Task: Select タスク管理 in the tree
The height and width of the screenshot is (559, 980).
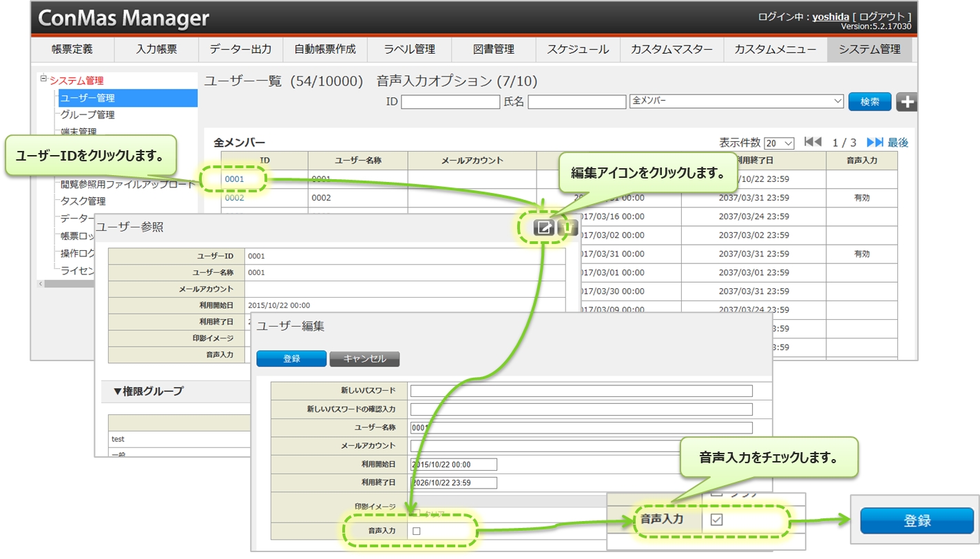Action: click(x=83, y=201)
